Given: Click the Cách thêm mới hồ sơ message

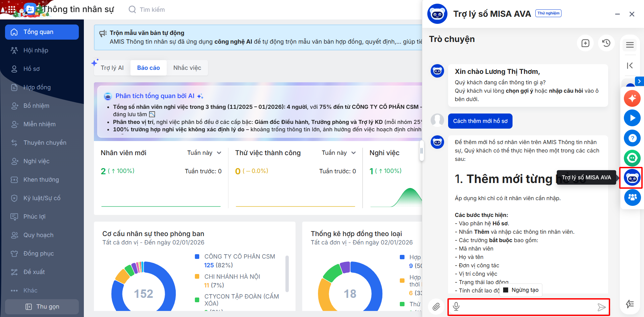Looking at the screenshot, I should click(480, 121).
